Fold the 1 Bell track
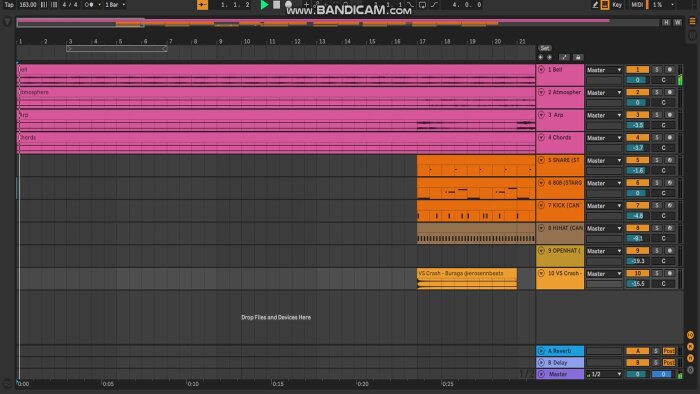 (x=541, y=70)
